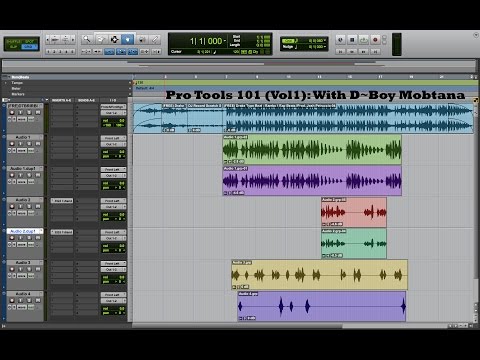Open track view selector on Audio 1
The height and width of the screenshot is (360, 480).
22,151
